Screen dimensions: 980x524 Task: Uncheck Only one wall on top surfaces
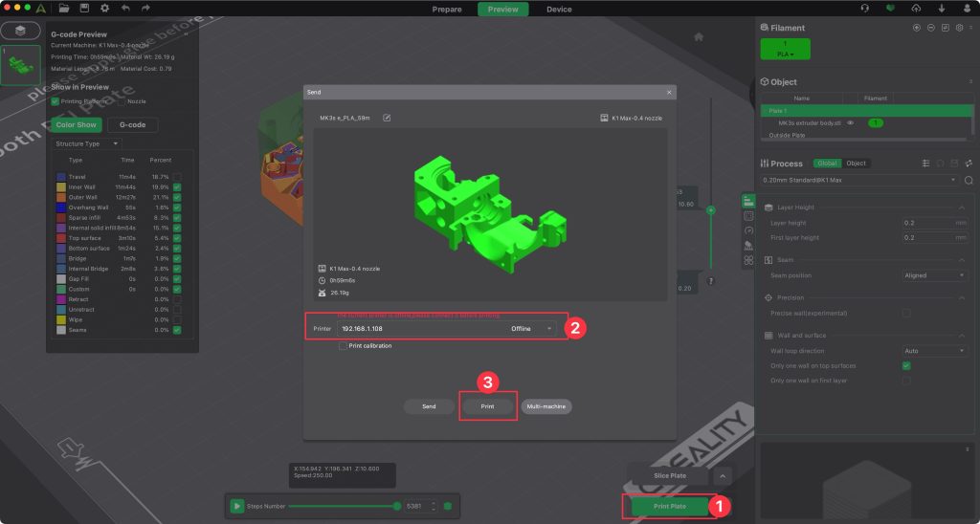pyautogui.click(x=905, y=365)
